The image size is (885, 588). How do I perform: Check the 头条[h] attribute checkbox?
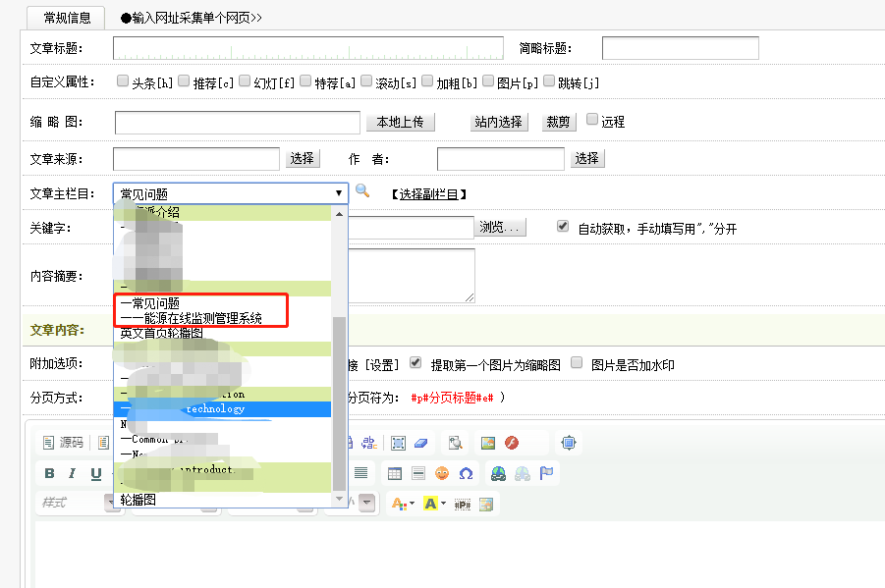click(x=123, y=81)
